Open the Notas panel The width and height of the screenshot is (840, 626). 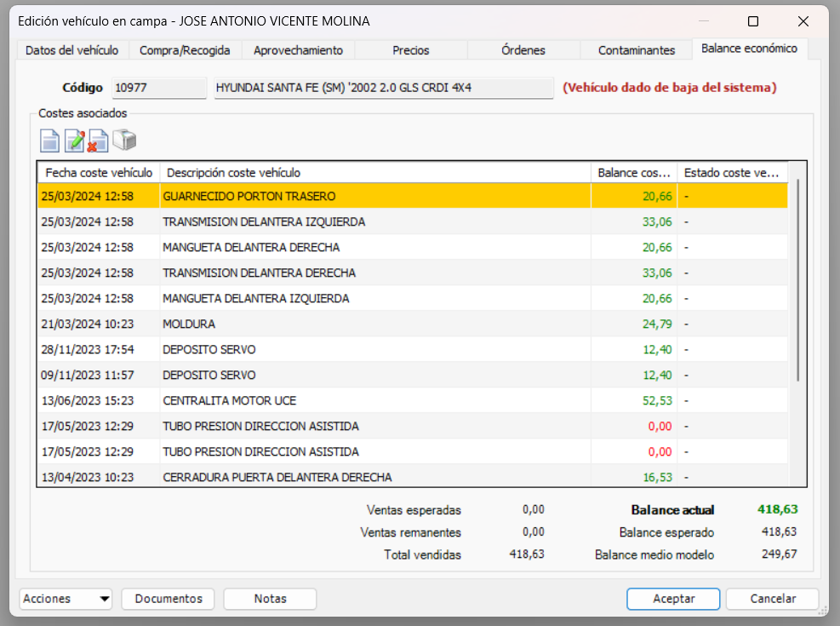click(270, 599)
